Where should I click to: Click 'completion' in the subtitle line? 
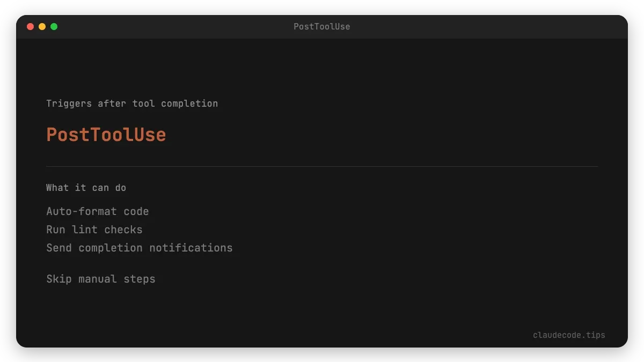(x=189, y=104)
